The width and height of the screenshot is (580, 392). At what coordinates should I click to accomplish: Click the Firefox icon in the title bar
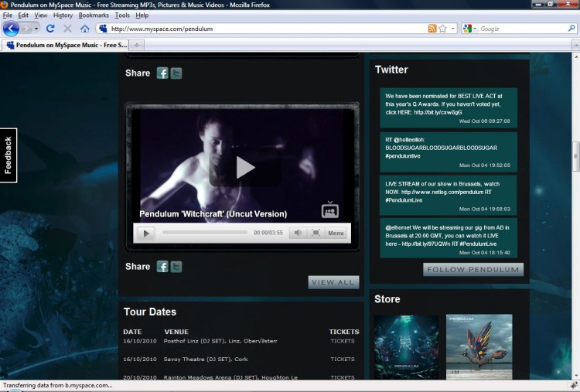pyautogui.click(x=4, y=5)
